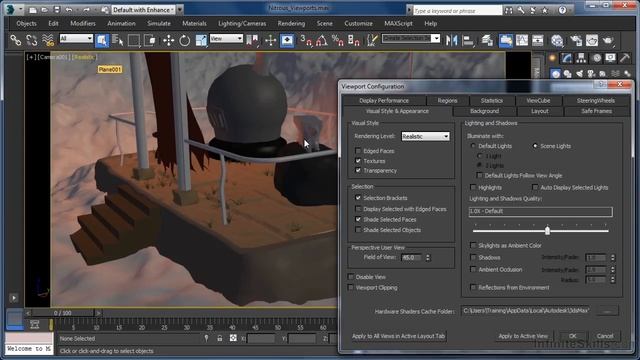Open the Material Editor icon
640x360 pixels.
(557, 40)
